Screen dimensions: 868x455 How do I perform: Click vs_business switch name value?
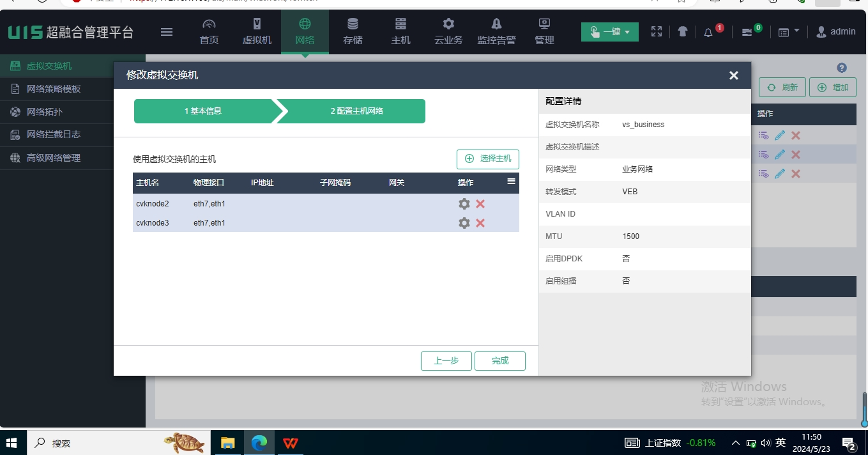(x=643, y=125)
